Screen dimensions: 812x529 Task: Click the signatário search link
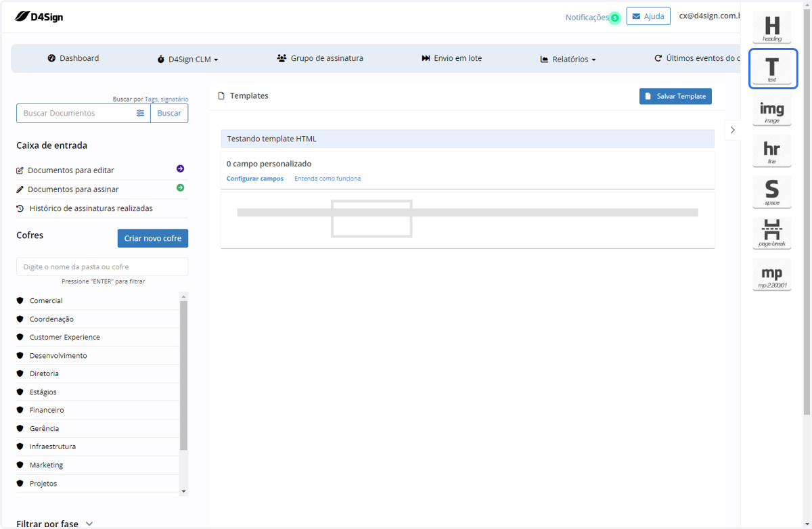coord(175,99)
